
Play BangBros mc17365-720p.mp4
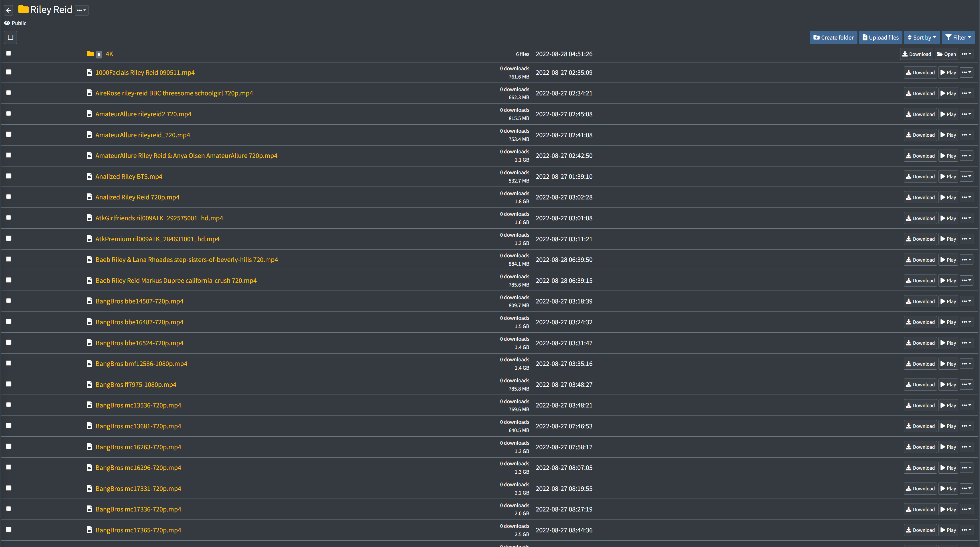pos(948,530)
